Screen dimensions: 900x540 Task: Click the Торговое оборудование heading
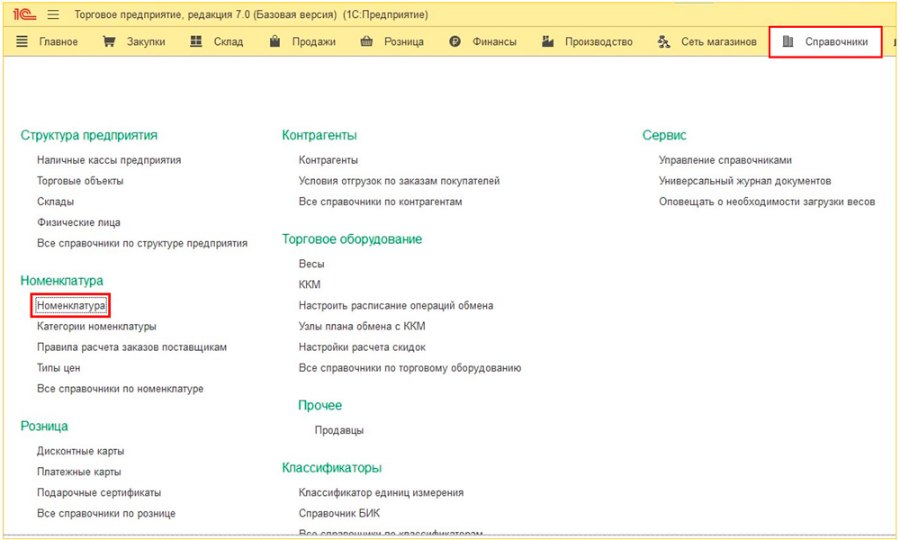tap(352, 239)
